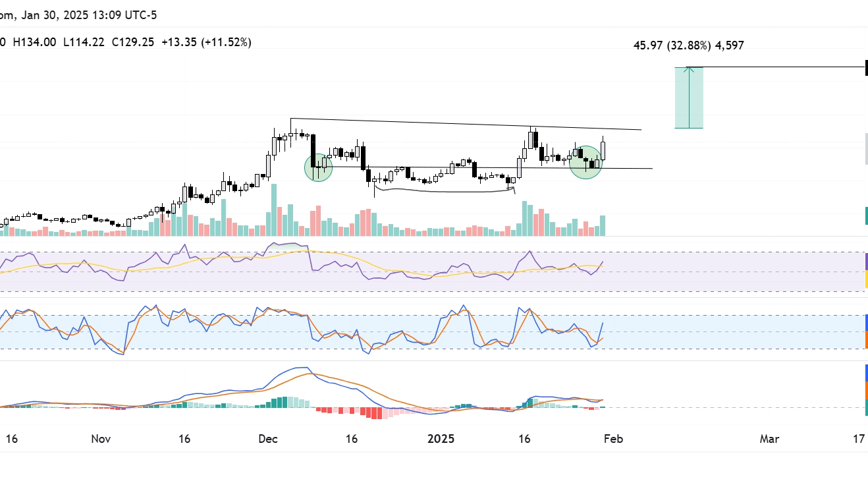Screen dimensions: 868x487
Task: Click the blue Stochastic %K value marker
Action: [865, 322]
